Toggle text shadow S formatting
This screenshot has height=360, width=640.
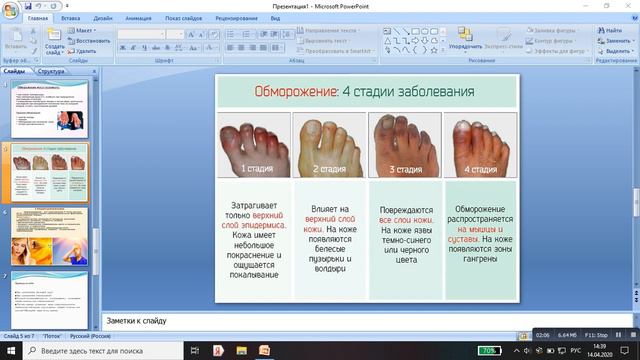tap(167, 48)
